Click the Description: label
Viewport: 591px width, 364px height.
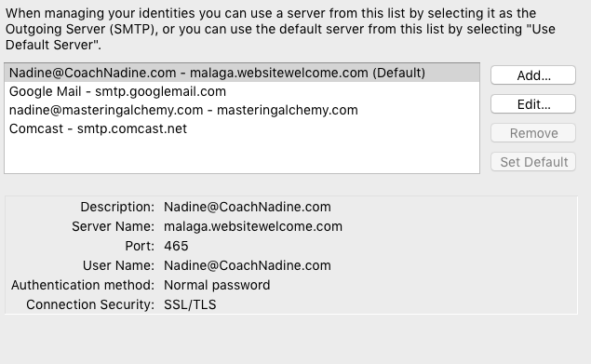117,207
